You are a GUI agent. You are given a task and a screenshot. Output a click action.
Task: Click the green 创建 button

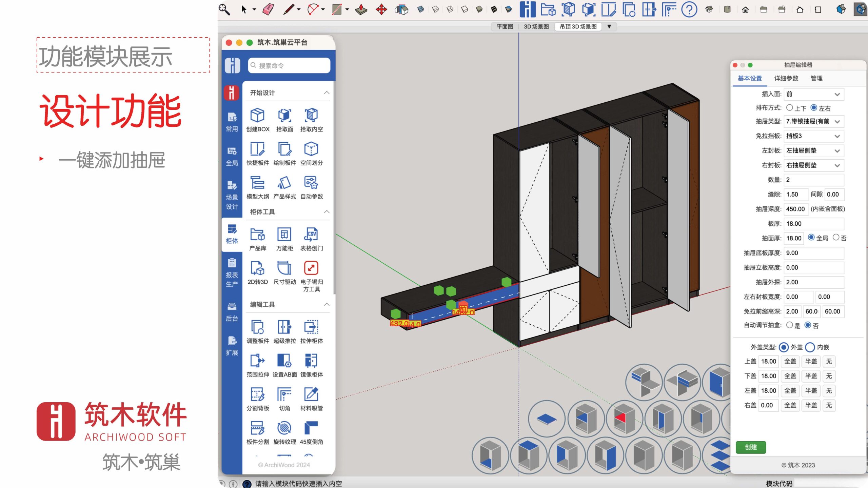751,447
